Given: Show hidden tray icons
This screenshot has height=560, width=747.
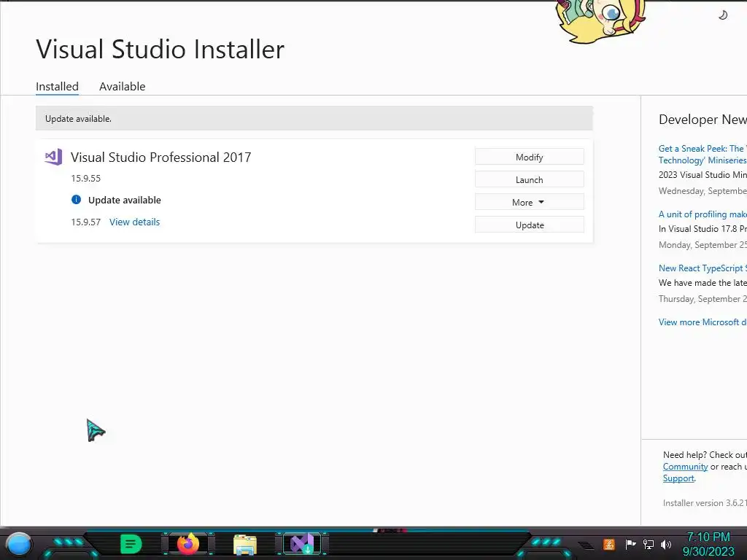Looking at the screenshot, I should [x=587, y=545].
